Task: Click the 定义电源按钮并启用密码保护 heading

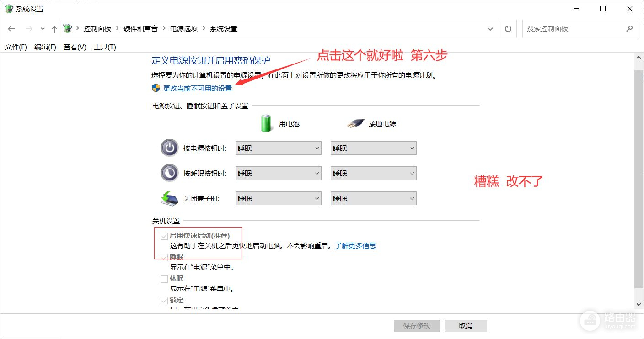Action: 211,60
